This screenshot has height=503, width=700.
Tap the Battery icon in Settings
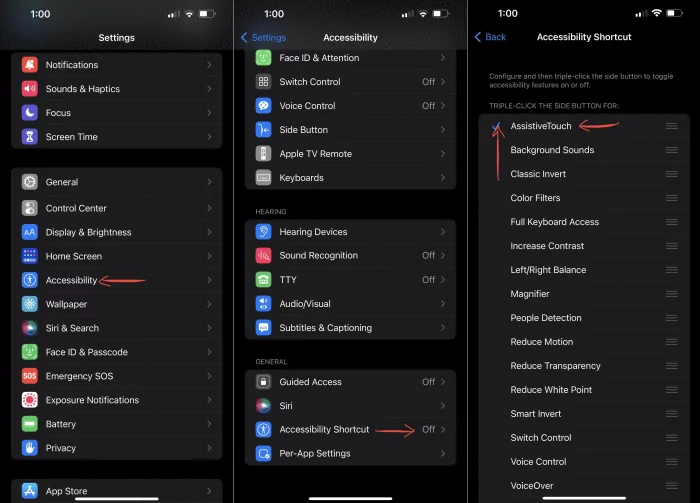click(x=29, y=424)
